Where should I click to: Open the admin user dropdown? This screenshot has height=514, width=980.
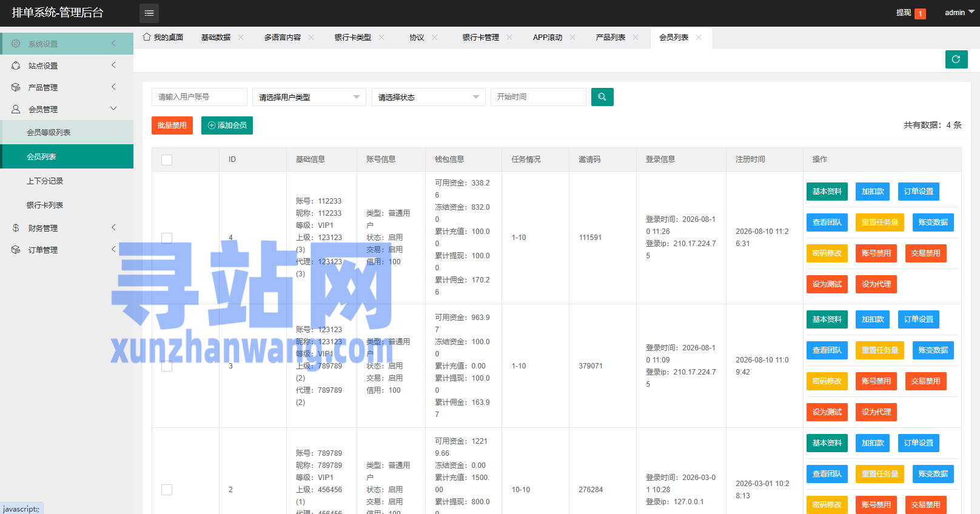959,13
